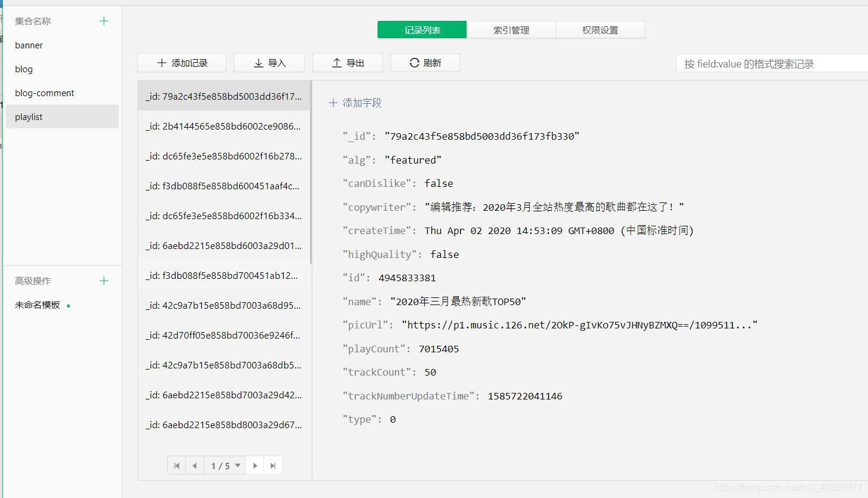Screen dimensions: 868x498
Task: Switch to 记录列表 tab
Action: point(422,30)
